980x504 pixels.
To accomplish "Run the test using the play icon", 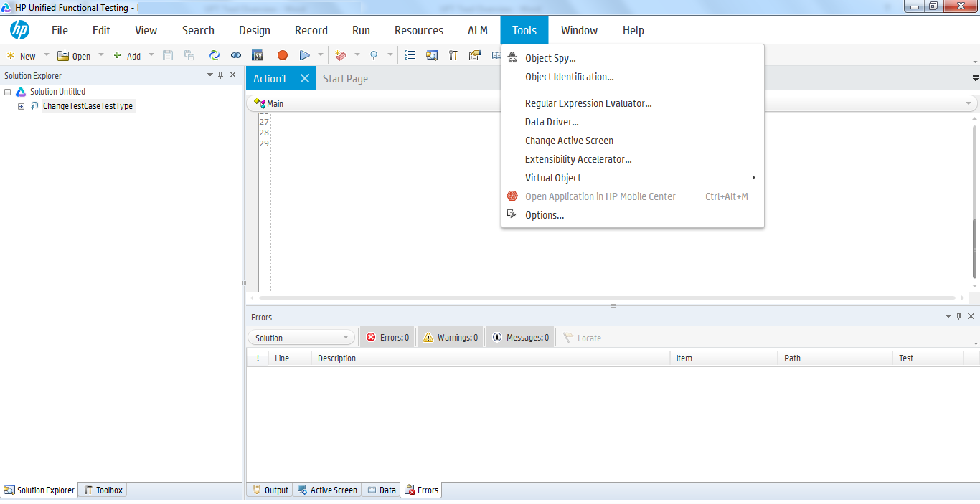I will [x=303, y=54].
